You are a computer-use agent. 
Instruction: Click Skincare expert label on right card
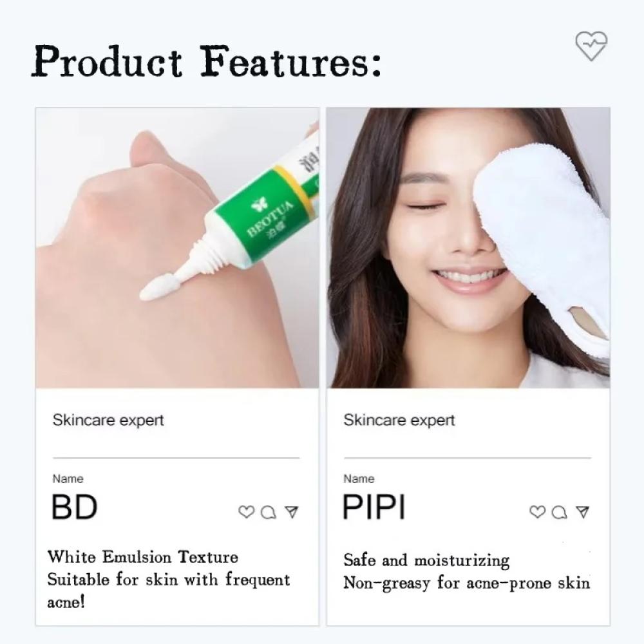(399, 420)
